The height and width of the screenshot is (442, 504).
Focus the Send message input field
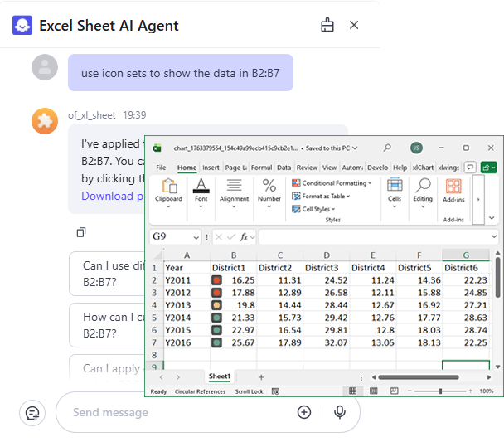[x=180, y=412]
